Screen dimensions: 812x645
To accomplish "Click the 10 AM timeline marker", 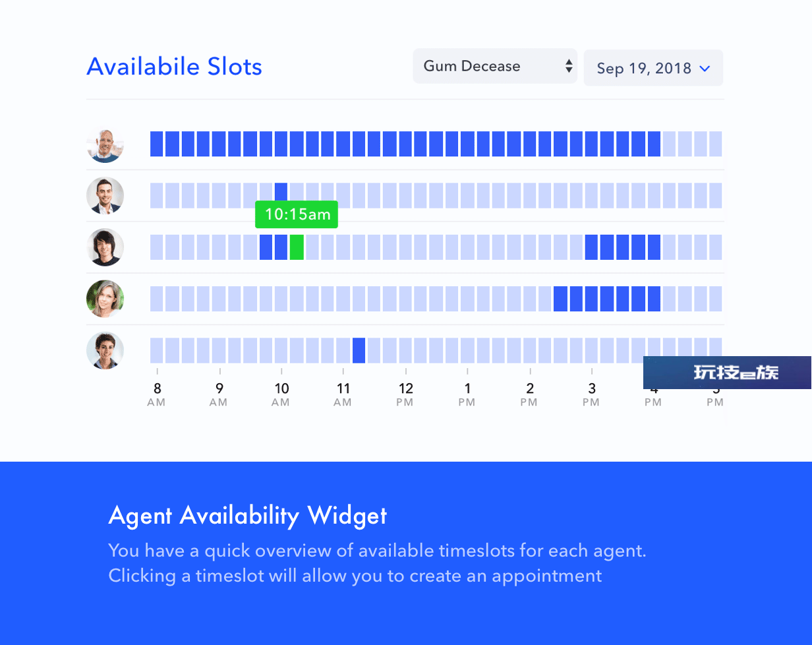I will 281,394.
